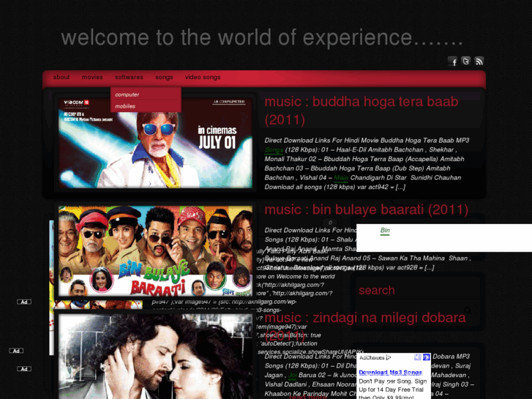Click the Buddha Hoga Tera Baab poster thumbnail
The height and width of the screenshot is (399, 532).
(x=155, y=143)
